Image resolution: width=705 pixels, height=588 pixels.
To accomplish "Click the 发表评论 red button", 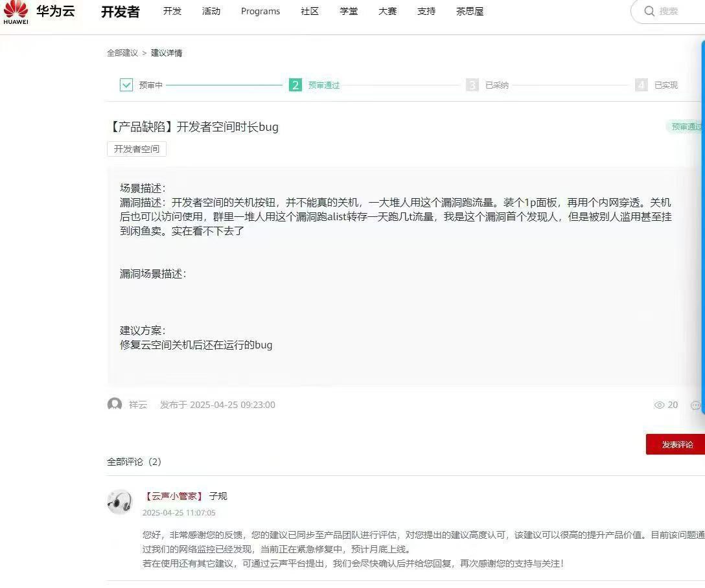I will 676,444.
